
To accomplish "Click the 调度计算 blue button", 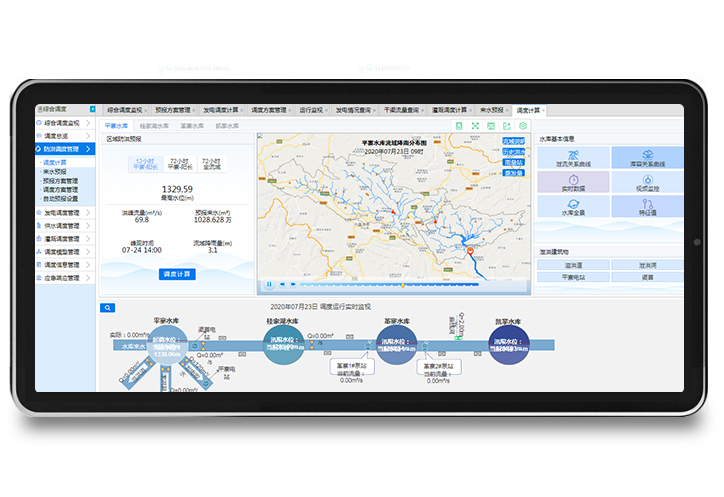I will (x=177, y=273).
